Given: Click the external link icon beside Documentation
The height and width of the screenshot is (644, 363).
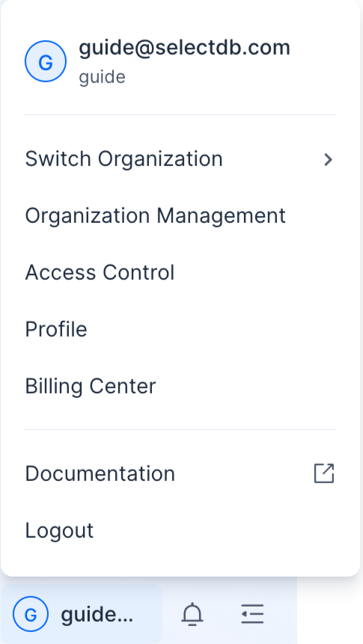Looking at the screenshot, I should coord(324,473).
